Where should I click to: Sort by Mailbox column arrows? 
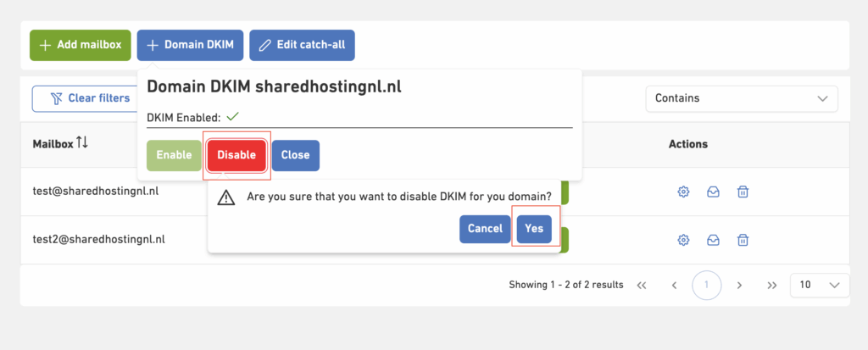tap(82, 143)
